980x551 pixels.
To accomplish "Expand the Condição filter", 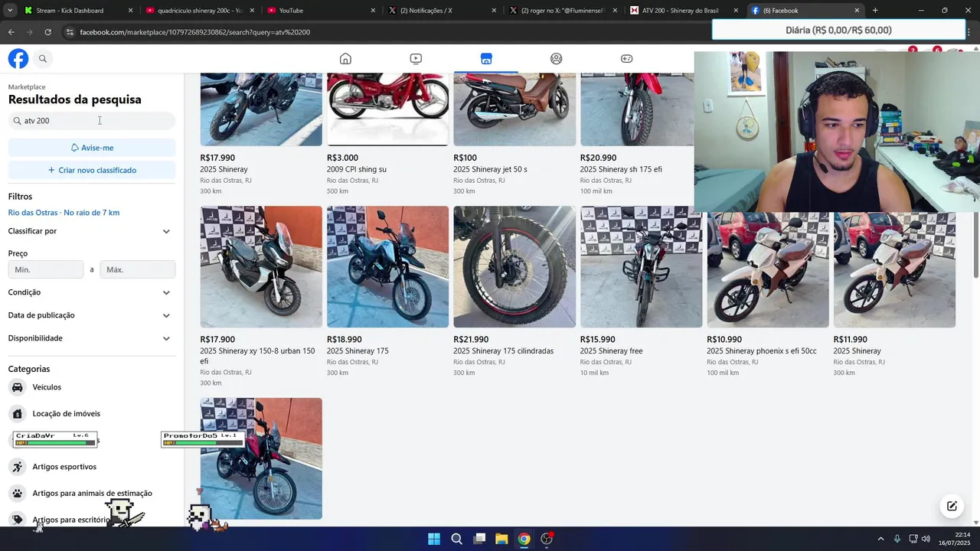I will [x=90, y=292].
